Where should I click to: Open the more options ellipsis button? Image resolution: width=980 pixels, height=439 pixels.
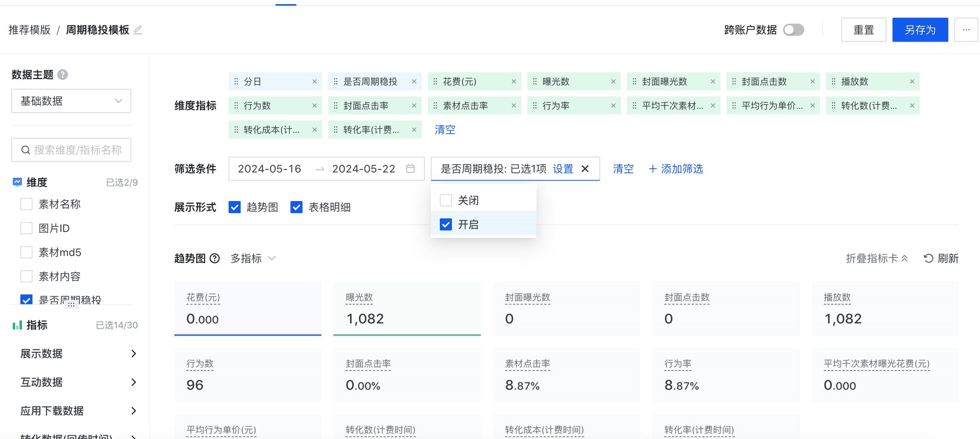[966, 30]
